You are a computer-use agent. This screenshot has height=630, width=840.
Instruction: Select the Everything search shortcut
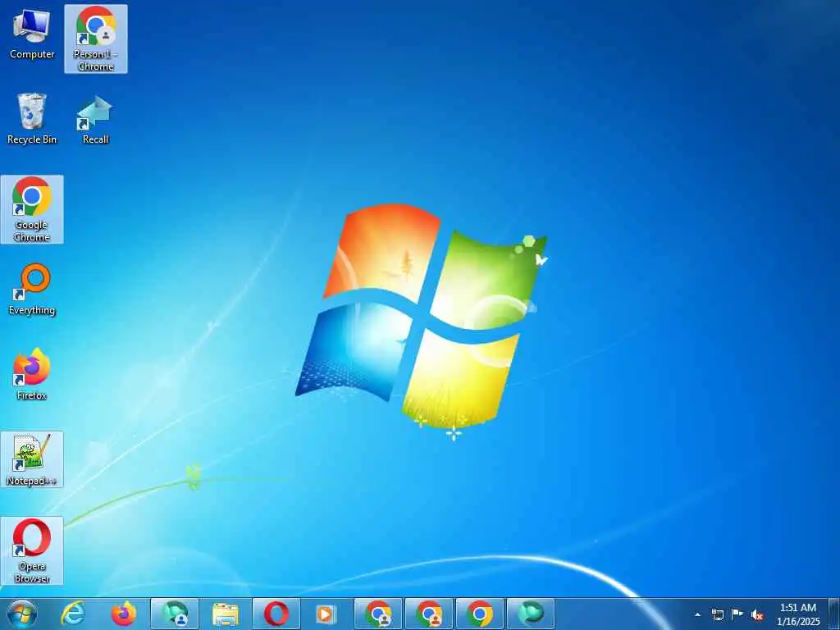(32, 290)
